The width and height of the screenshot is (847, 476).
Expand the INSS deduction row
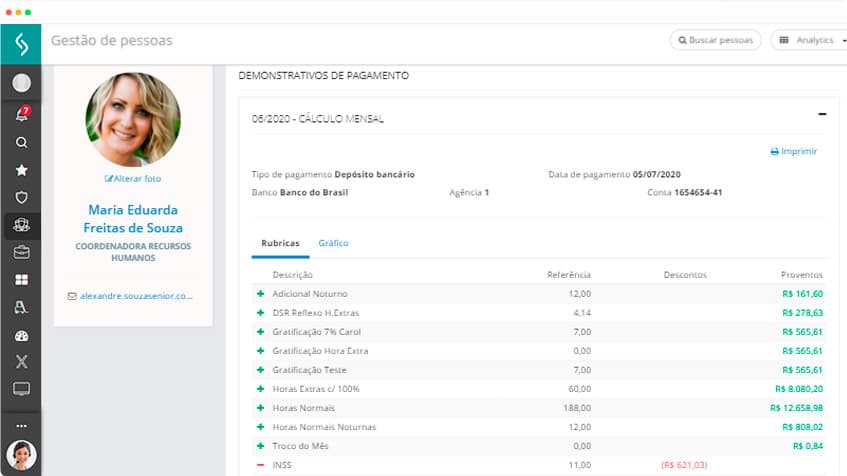click(261, 465)
